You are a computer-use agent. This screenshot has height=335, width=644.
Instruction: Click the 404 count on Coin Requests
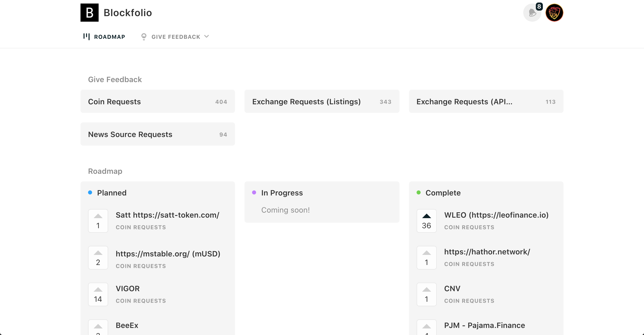221,102
